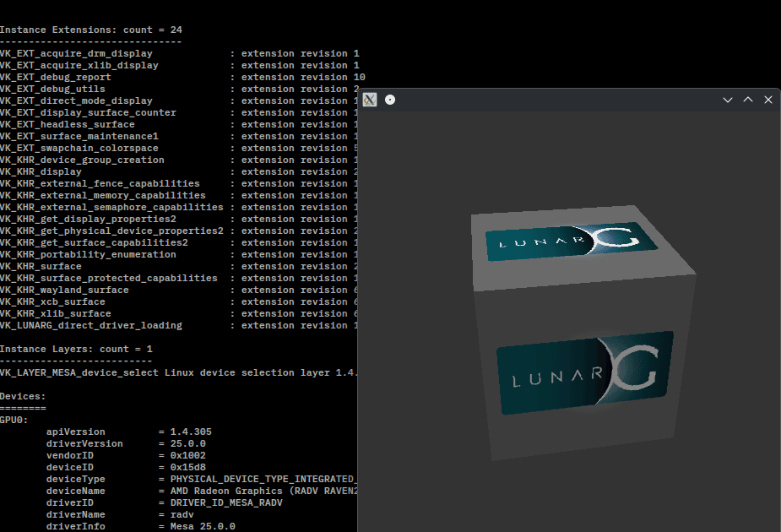
Task: Close the Vulkan cube window
Action: [768, 100]
